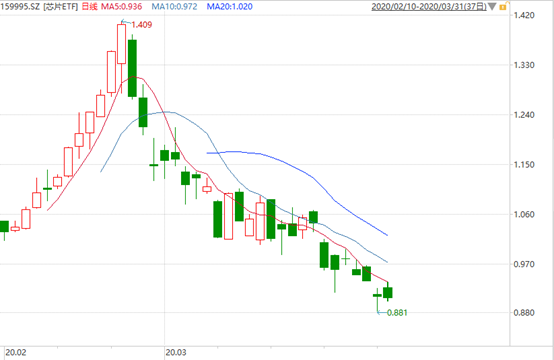Click the MA20:1.020 indicator label
The height and width of the screenshot is (360, 554).
pos(230,6)
